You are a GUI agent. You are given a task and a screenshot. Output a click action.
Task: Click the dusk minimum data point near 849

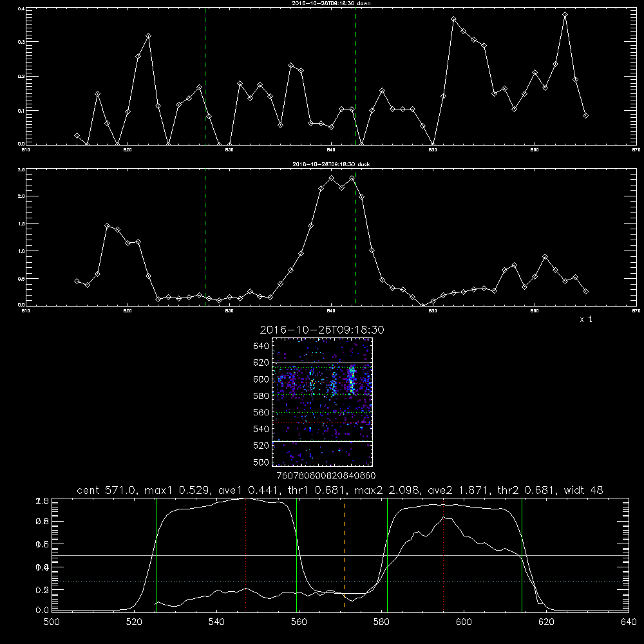coord(423,305)
